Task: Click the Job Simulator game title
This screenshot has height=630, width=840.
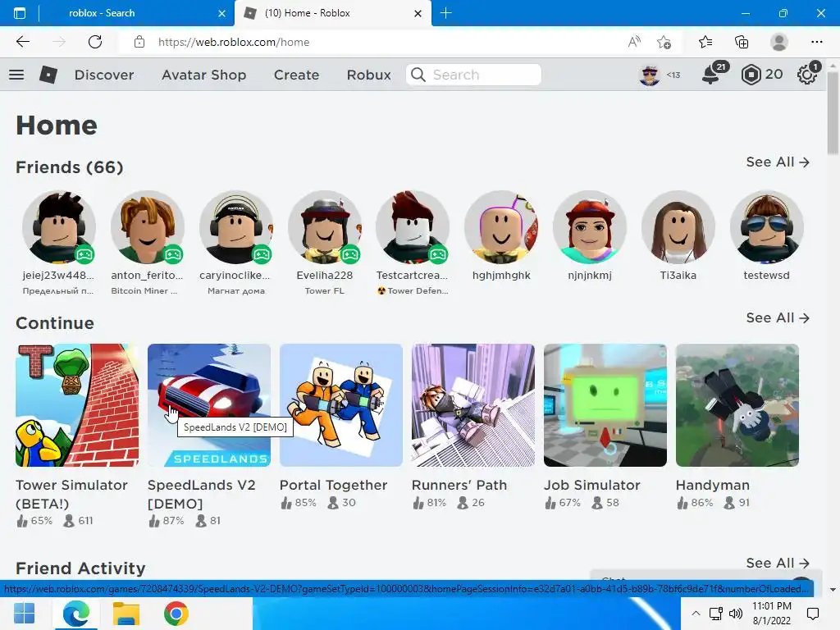Action: point(592,485)
